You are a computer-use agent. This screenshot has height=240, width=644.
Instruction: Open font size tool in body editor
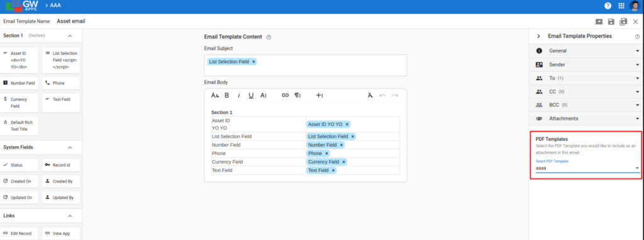pos(215,95)
